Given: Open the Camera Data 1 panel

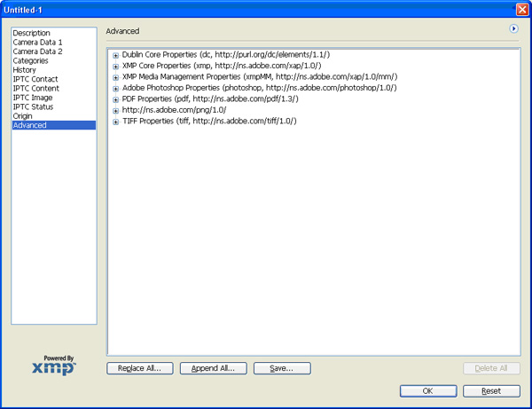Looking at the screenshot, I should [x=37, y=43].
